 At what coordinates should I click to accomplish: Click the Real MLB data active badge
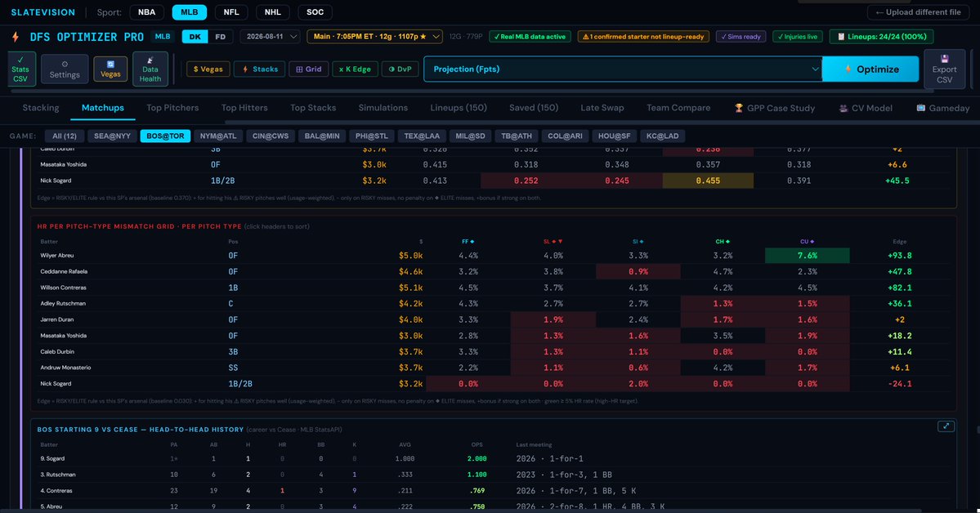530,37
